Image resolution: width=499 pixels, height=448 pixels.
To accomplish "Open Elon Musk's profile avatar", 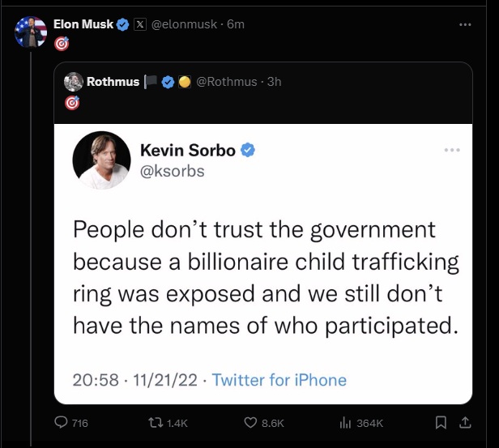I will pyautogui.click(x=31, y=32).
